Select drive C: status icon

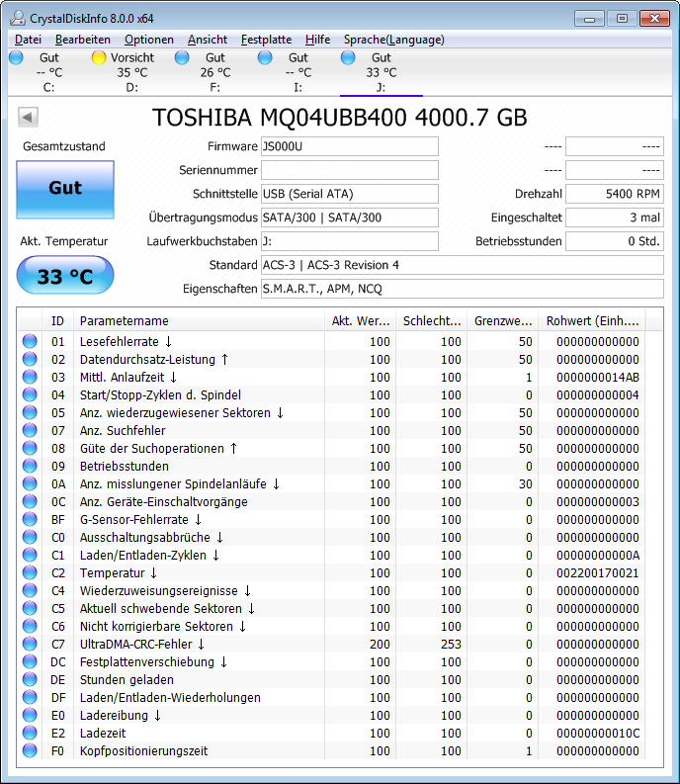16,57
